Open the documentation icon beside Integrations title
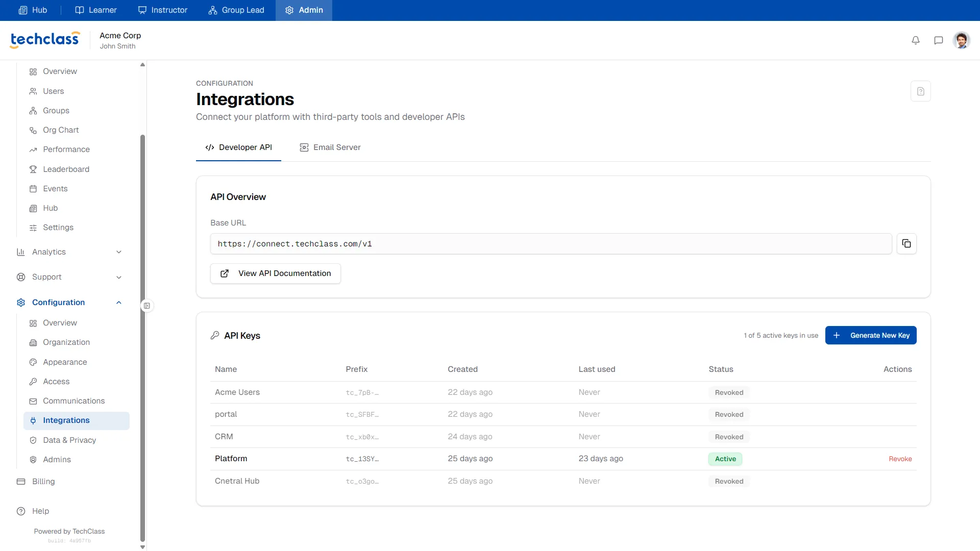The height and width of the screenshot is (551, 980). (x=921, y=91)
